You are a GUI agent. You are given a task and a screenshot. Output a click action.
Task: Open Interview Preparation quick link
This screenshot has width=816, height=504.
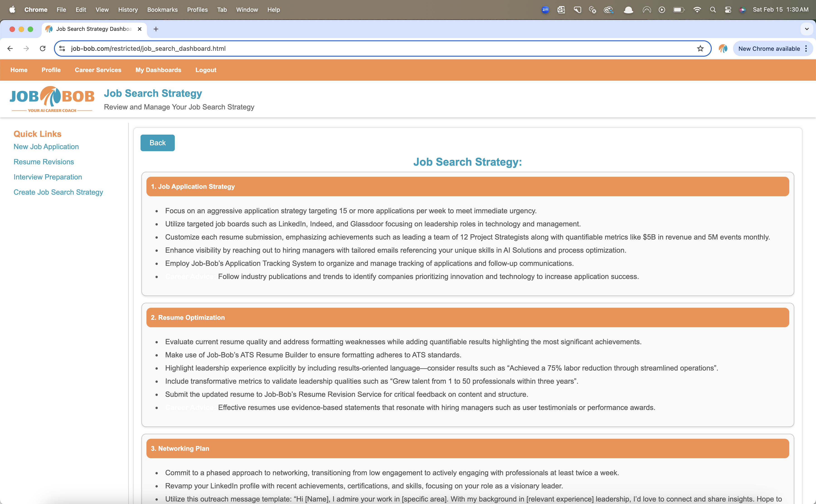click(x=48, y=177)
